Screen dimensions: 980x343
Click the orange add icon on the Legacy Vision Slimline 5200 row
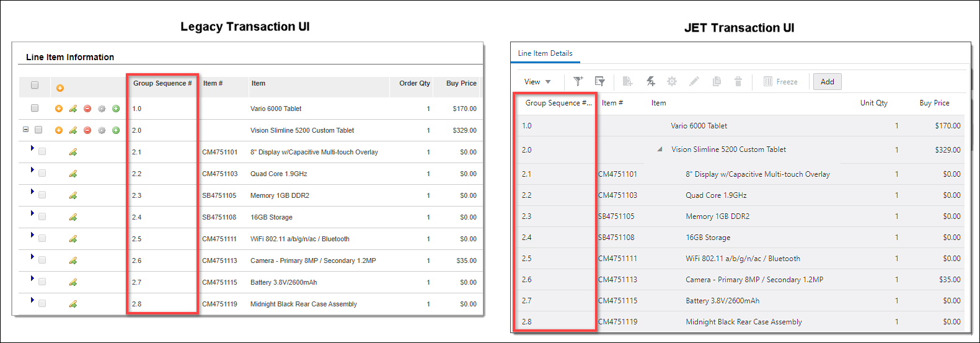[59, 130]
